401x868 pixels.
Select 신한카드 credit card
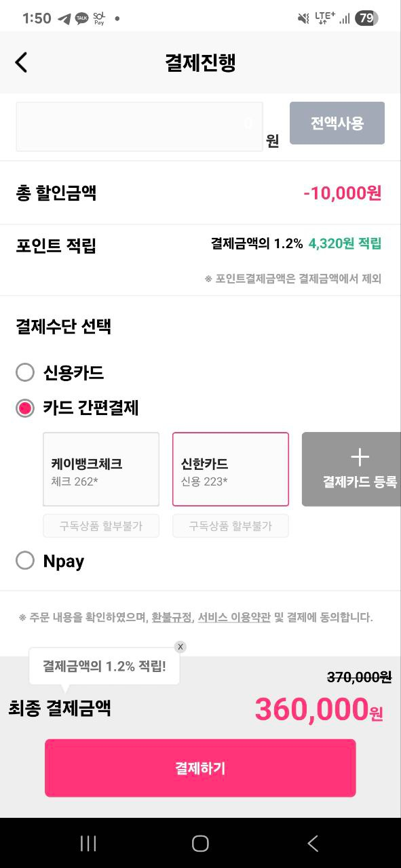pos(231,469)
